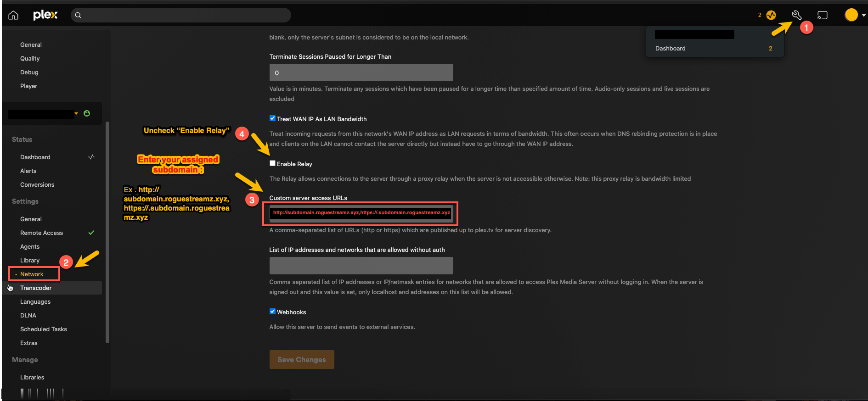868x401 pixels.
Task: Toggle the Webhooks checkbox
Action: tap(272, 312)
